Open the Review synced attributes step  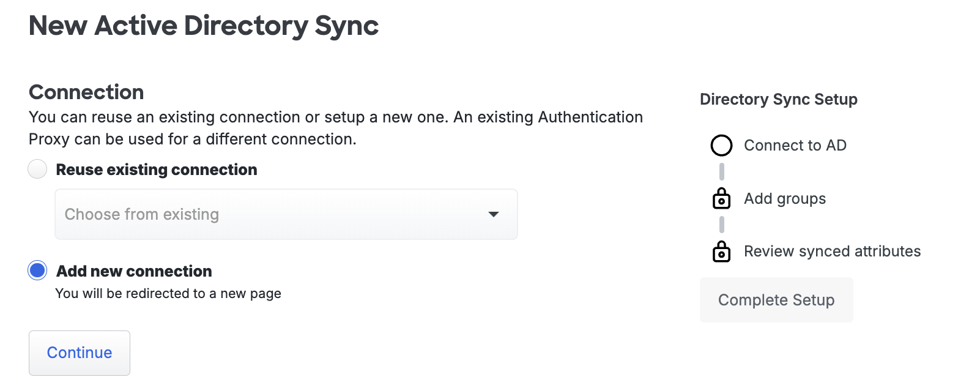pyautogui.click(x=832, y=251)
